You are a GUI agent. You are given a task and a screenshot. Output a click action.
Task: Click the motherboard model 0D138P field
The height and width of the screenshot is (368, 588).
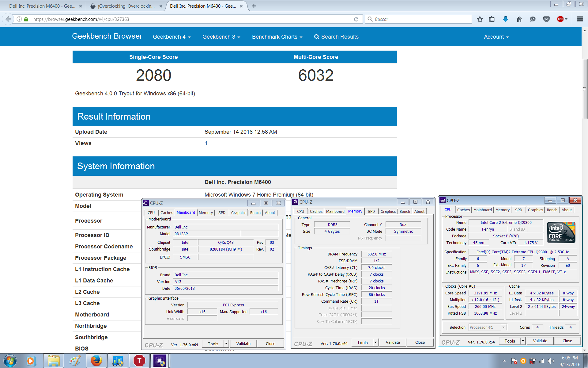(x=207, y=234)
